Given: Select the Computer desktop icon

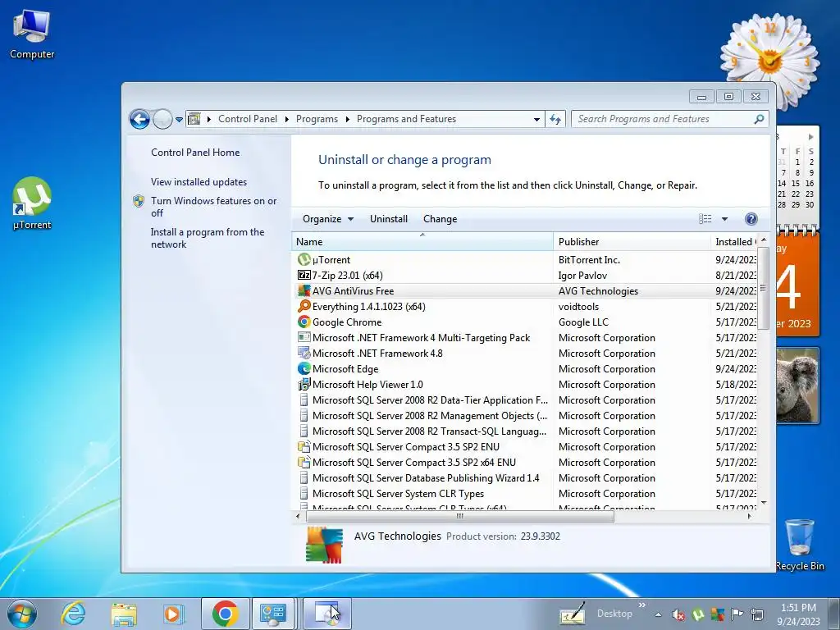Looking at the screenshot, I should 32,34.
